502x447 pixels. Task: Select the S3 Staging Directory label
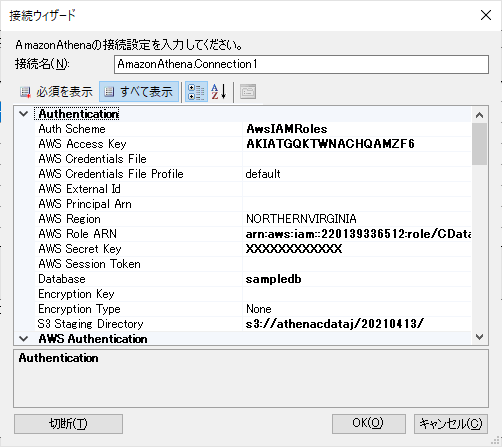pos(90,324)
